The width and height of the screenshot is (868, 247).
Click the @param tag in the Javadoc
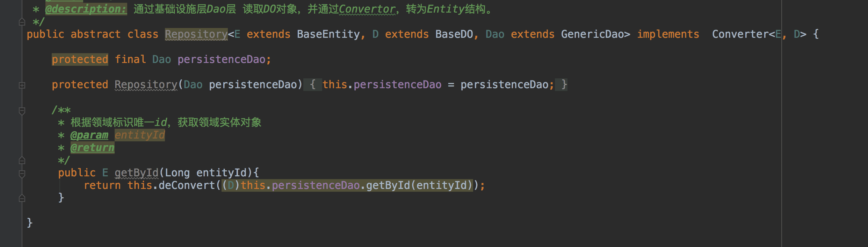pyautogui.click(x=89, y=135)
